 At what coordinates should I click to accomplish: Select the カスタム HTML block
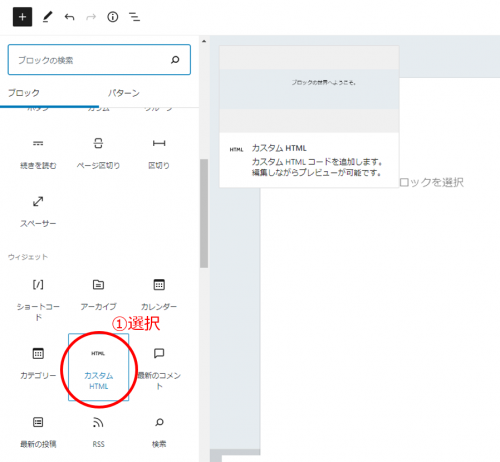(98, 367)
